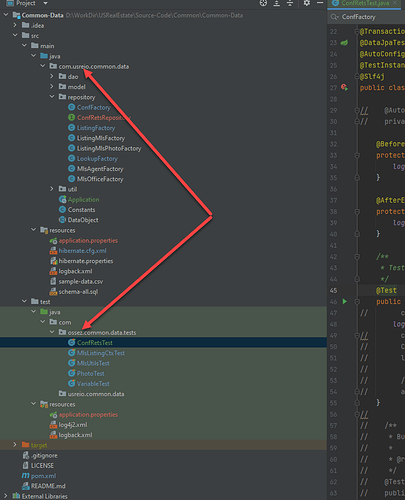Toggle code fold marker at line 38

point(357,212)
